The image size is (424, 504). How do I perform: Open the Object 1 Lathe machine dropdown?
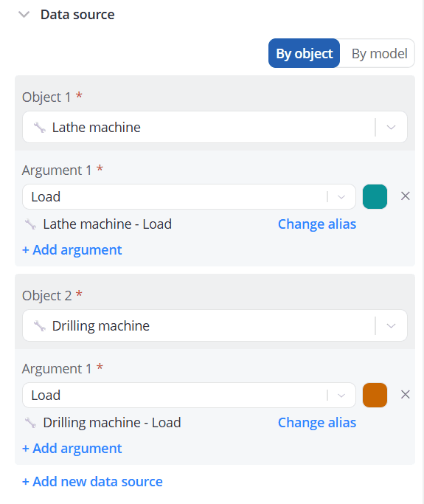coord(215,127)
